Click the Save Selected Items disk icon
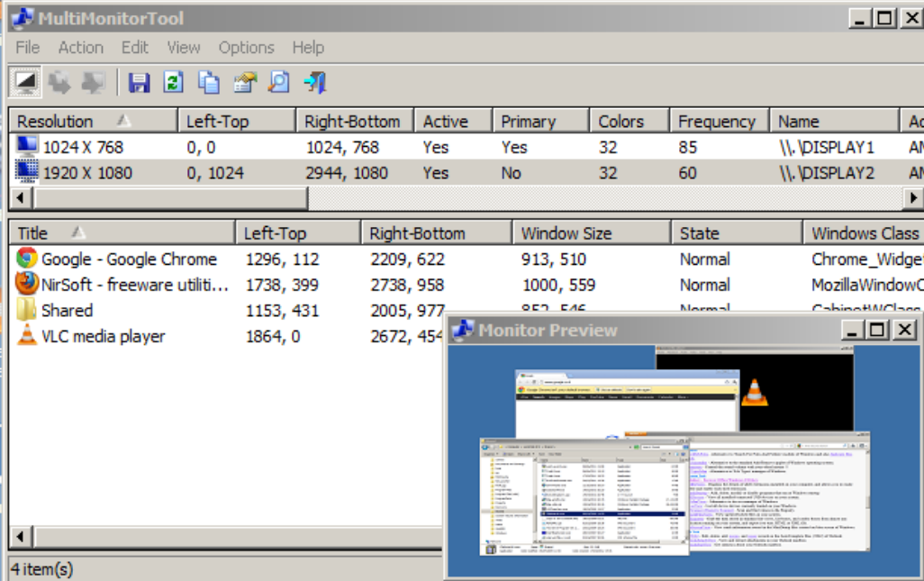The height and width of the screenshot is (581, 924). pos(139,82)
